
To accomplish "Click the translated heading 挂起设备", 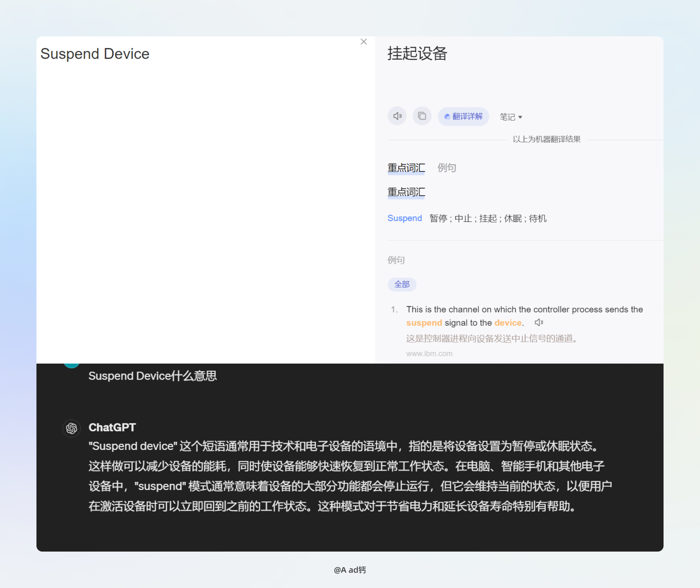I will (417, 54).
